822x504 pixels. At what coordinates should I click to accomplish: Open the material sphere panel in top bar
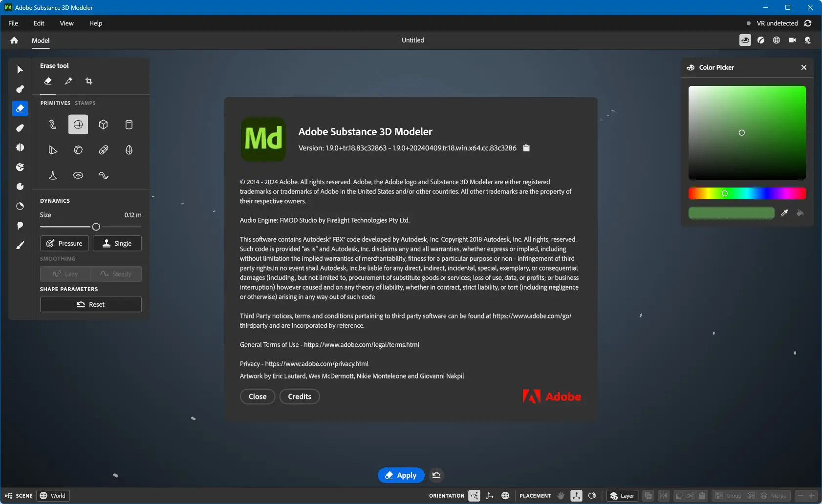(x=761, y=41)
